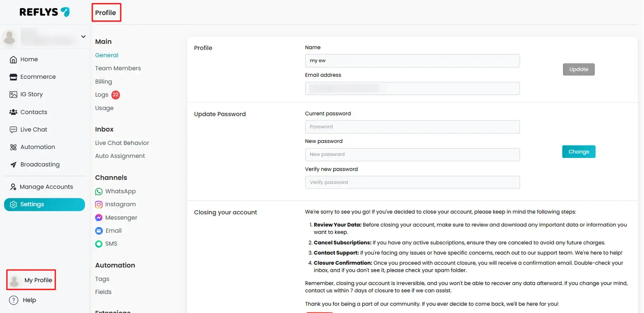This screenshot has height=313, width=644.
Task: Open My Profile at sidebar bottom
Action: coord(38,280)
